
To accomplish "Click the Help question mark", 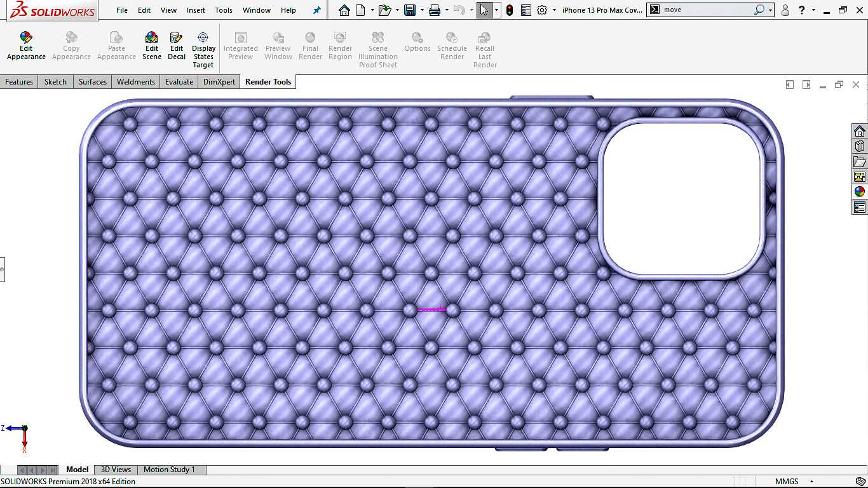I will coord(803,10).
